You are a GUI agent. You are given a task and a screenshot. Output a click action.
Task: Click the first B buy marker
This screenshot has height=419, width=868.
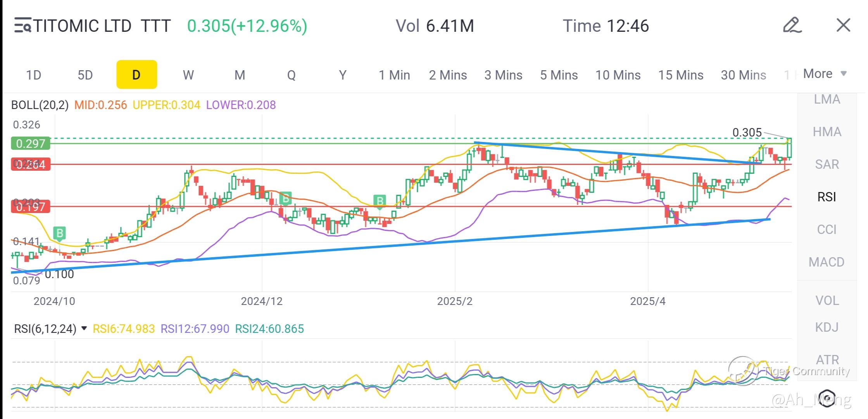[x=60, y=234]
